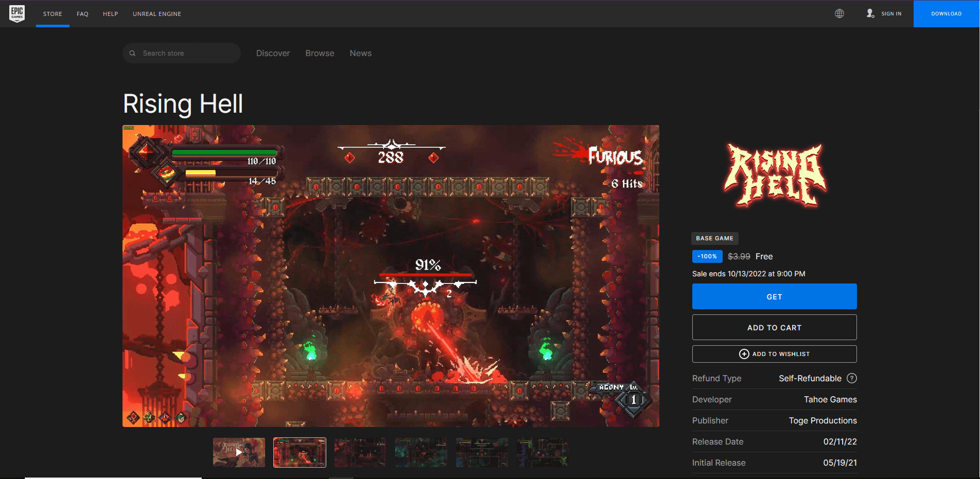Click the "Sale ends 10/13/2022 at 9:00 PM" text

pos(748,274)
